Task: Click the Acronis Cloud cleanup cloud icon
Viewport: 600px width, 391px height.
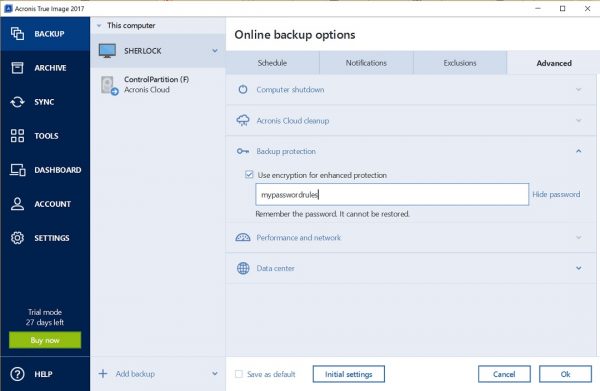Action: [243, 121]
